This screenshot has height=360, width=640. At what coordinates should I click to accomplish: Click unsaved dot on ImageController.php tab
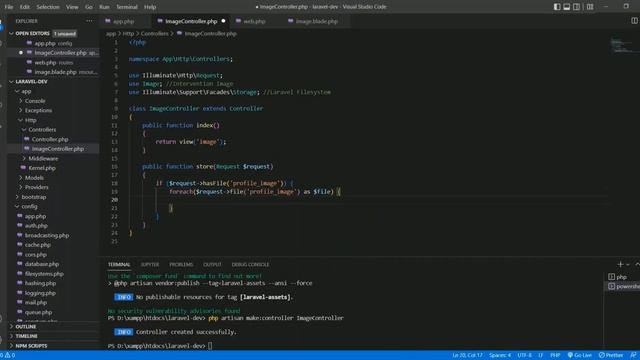point(223,21)
